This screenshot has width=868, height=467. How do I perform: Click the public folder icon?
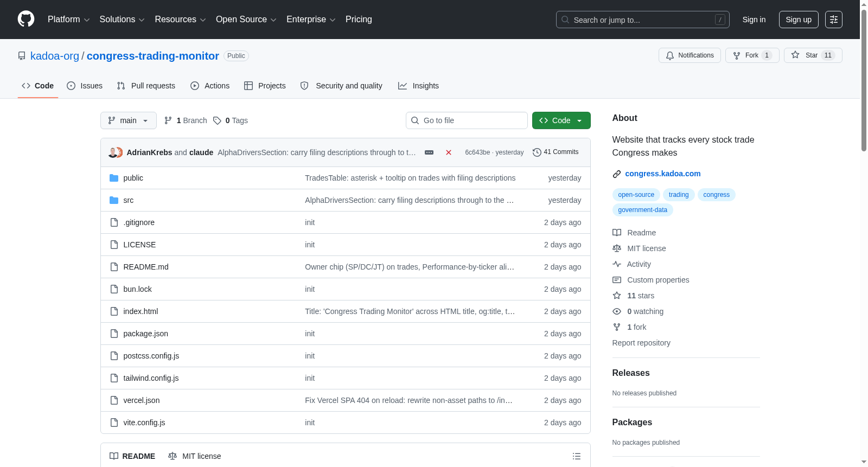114,178
